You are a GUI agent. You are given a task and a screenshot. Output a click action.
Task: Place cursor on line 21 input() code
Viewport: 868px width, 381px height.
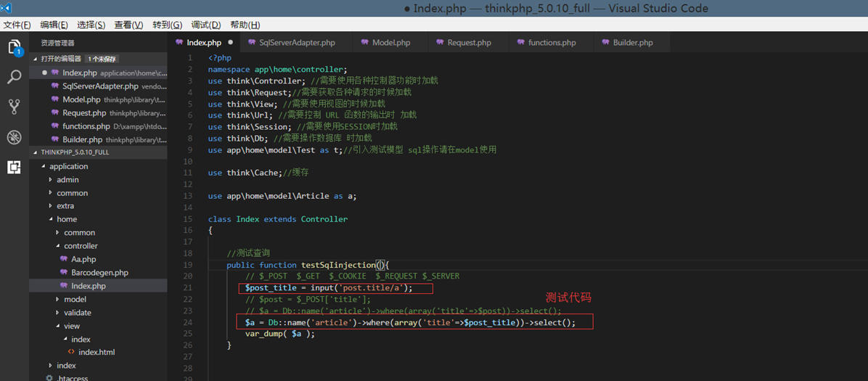tap(329, 288)
